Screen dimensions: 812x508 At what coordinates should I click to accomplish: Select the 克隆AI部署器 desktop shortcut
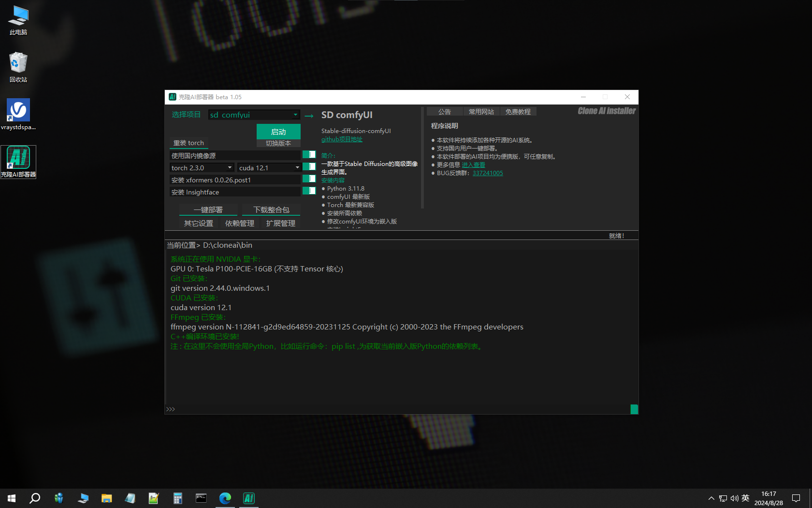pos(18,162)
